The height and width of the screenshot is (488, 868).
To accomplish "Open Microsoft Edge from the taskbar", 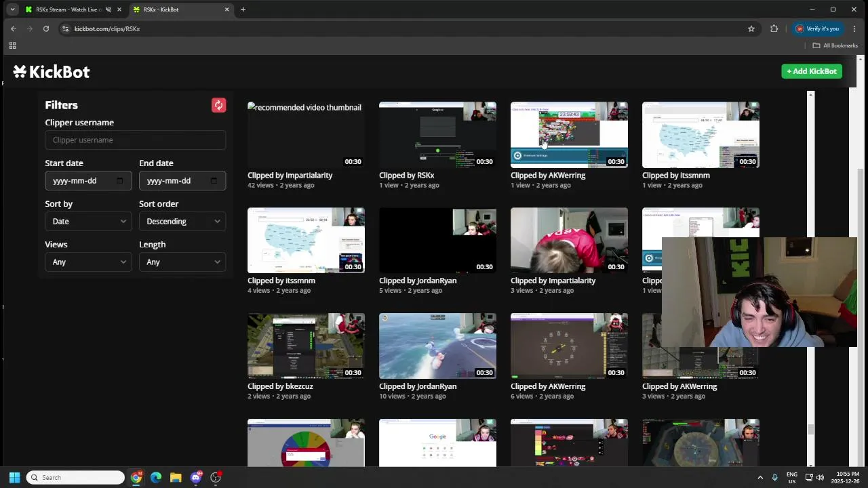I will [x=156, y=477].
